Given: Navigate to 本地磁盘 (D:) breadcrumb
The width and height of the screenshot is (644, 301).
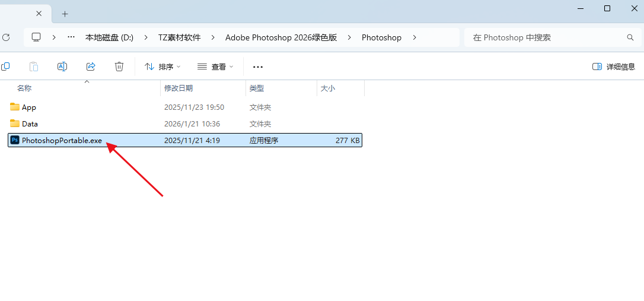Looking at the screenshot, I should coord(109,37).
